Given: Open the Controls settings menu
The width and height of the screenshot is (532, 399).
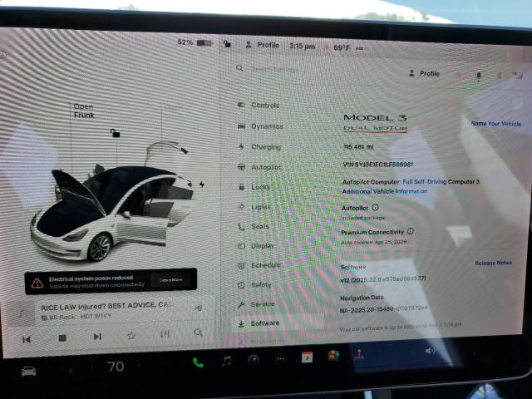Looking at the screenshot, I should coord(259,106).
